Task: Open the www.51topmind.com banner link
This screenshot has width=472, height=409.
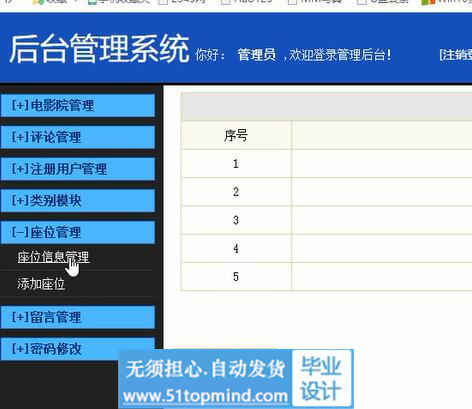Action: click(205, 396)
